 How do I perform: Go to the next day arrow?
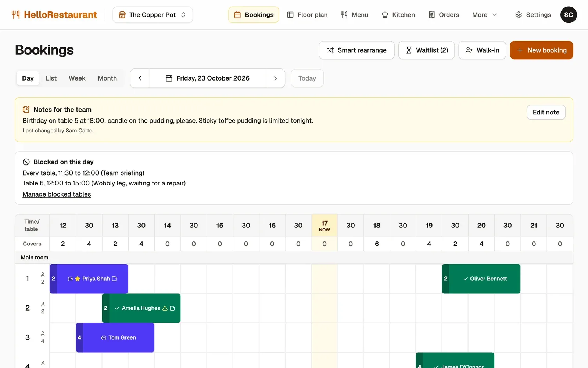coord(276,78)
